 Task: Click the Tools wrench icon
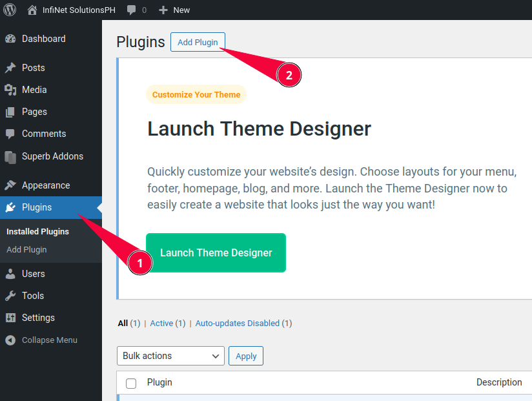pyautogui.click(x=10, y=296)
